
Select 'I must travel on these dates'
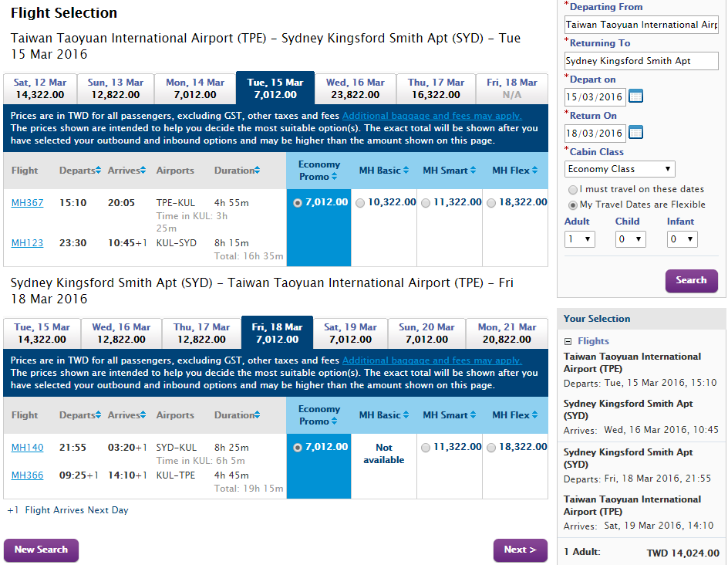[x=572, y=189]
